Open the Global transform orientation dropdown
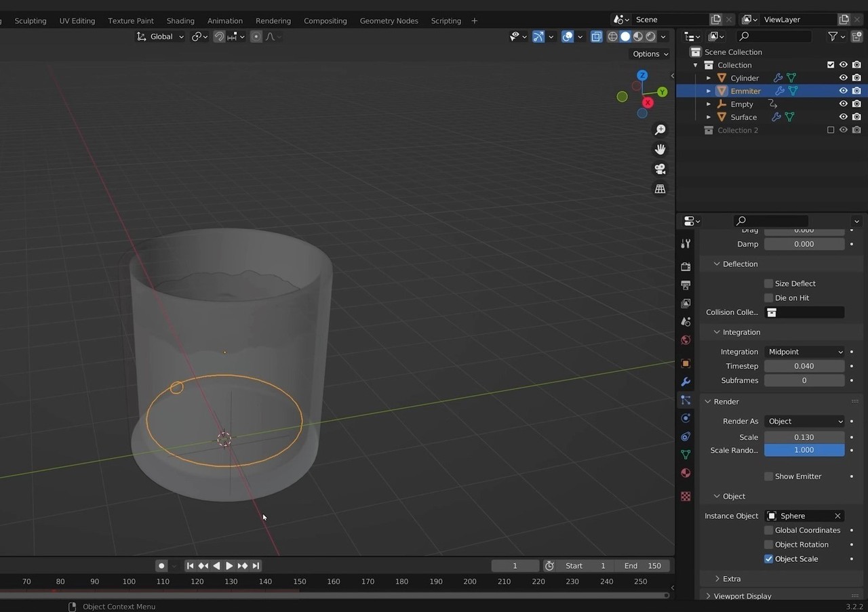The image size is (868, 612). [x=161, y=37]
